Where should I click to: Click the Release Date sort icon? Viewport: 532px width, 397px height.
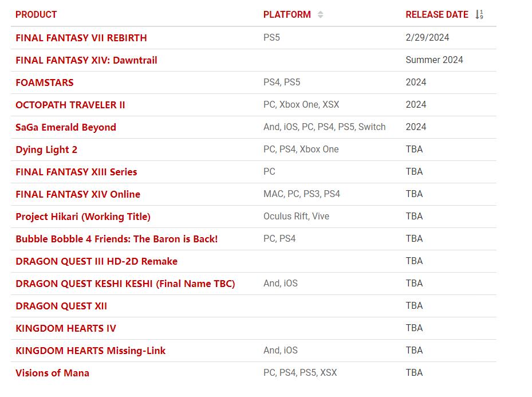click(479, 15)
